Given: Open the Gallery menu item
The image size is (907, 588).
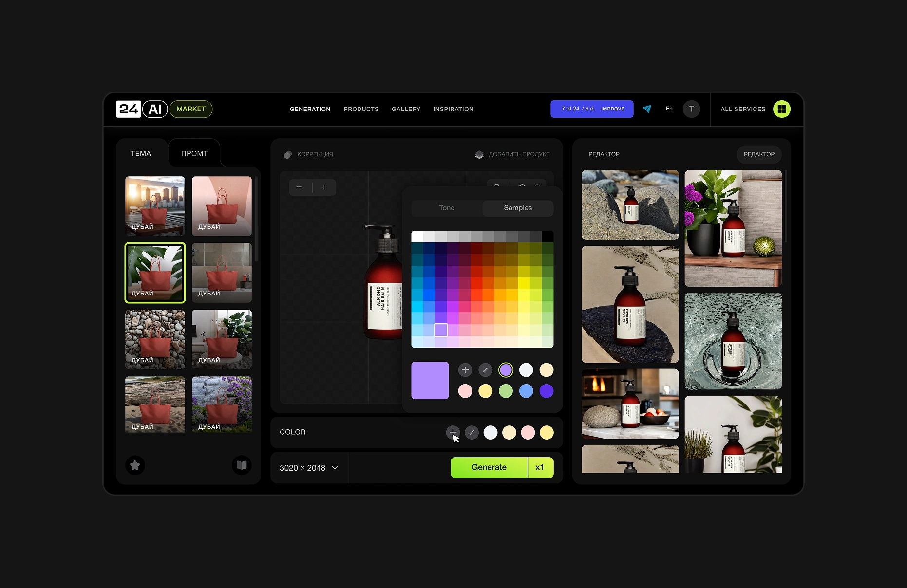Looking at the screenshot, I should (x=406, y=109).
